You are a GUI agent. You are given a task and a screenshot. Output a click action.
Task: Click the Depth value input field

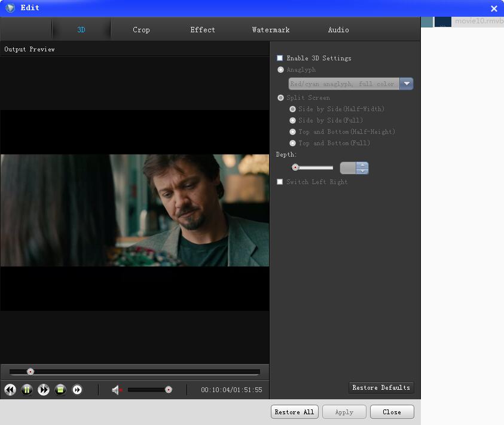pyautogui.click(x=348, y=168)
